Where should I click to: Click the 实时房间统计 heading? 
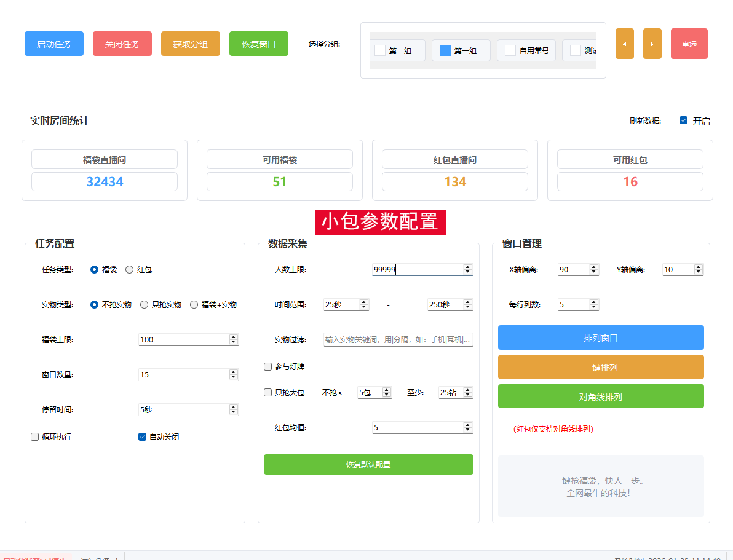(60, 121)
